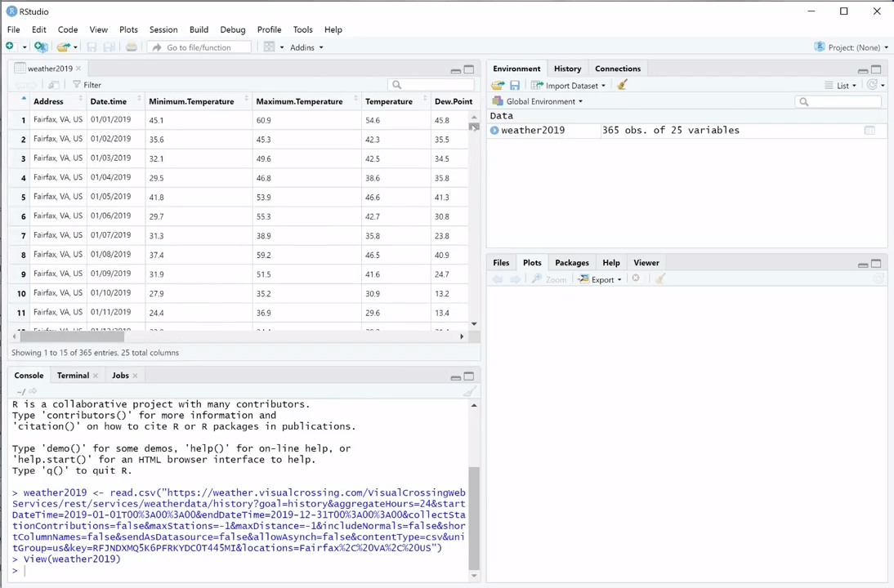Click the New File icon in toolbar
Screen dimensions: 894x588
[x=11, y=47]
